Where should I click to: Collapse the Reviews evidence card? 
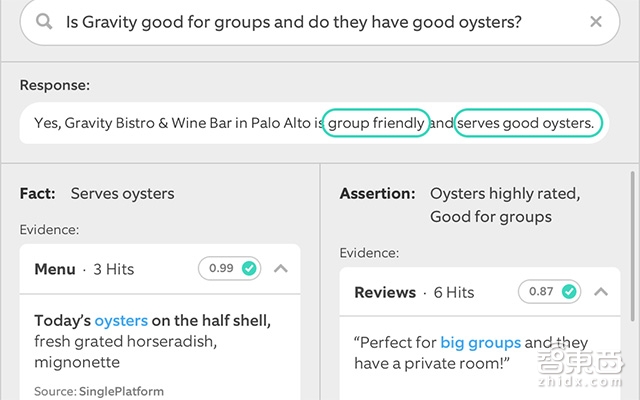(600, 292)
